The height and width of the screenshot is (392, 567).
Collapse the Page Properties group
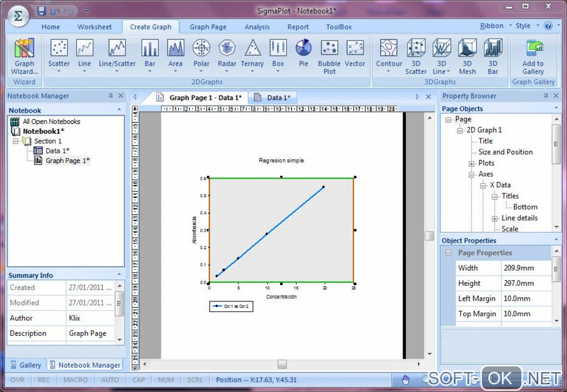[x=449, y=253]
